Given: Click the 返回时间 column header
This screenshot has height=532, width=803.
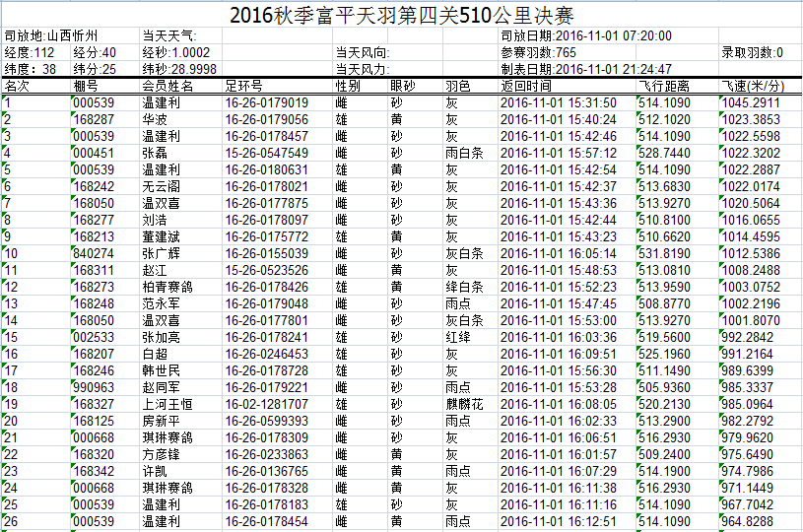Looking at the screenshot, I should point(527,86).
